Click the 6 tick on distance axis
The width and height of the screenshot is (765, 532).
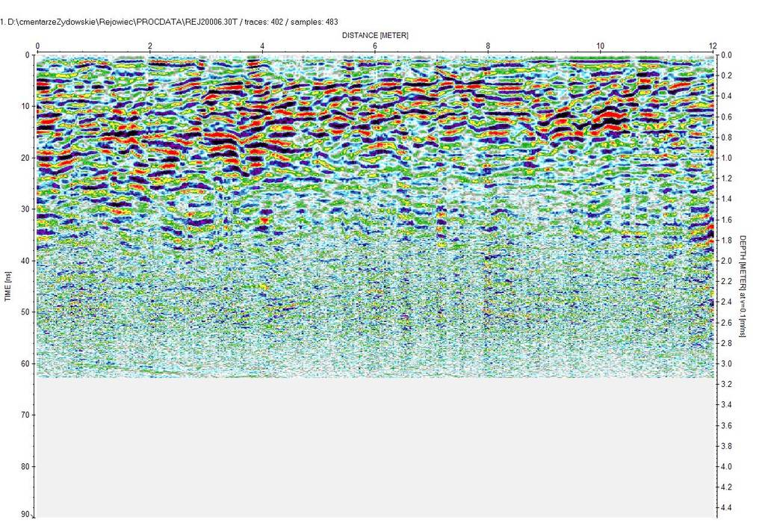pyautogui.click(x=375, y=46)
